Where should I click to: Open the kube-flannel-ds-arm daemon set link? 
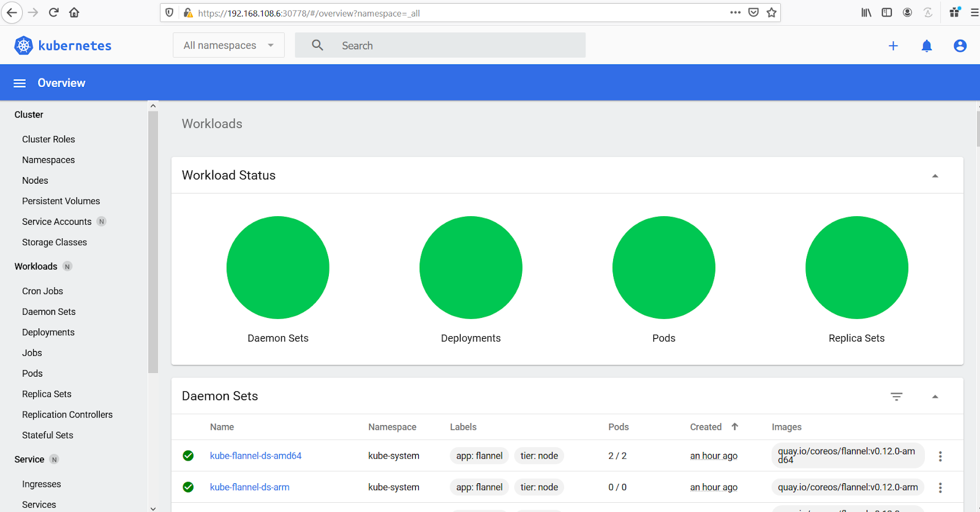click(x=249, y=487)
